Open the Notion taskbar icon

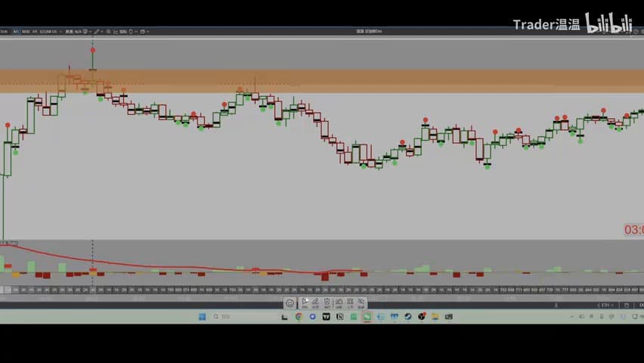(x=339, y=317)
